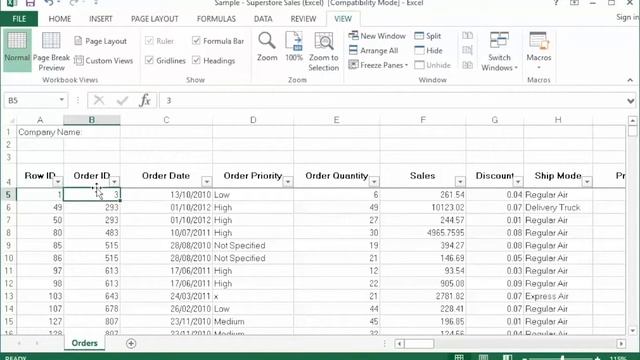Viewport: 640px width, 360px height.
Task: Open Switch Windows dropdown
Action: click(499, 51)
